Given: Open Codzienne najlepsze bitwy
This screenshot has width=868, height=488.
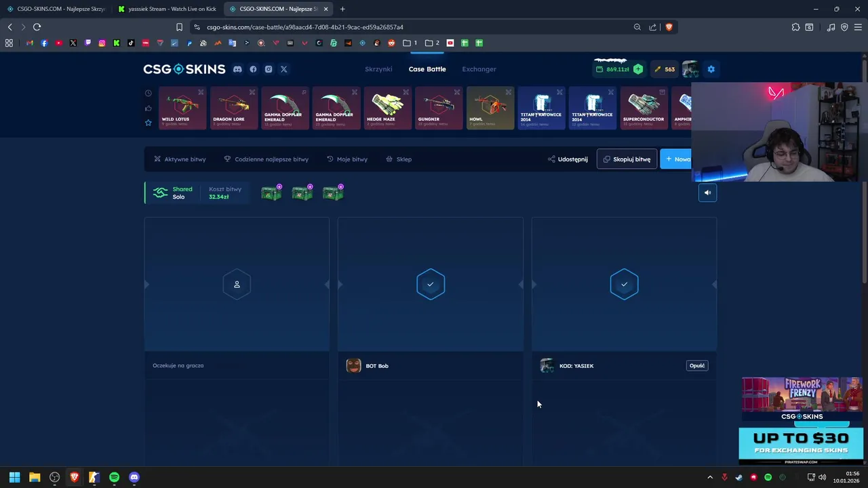Looking at the screenshot, I should click(x=267, y=159).
